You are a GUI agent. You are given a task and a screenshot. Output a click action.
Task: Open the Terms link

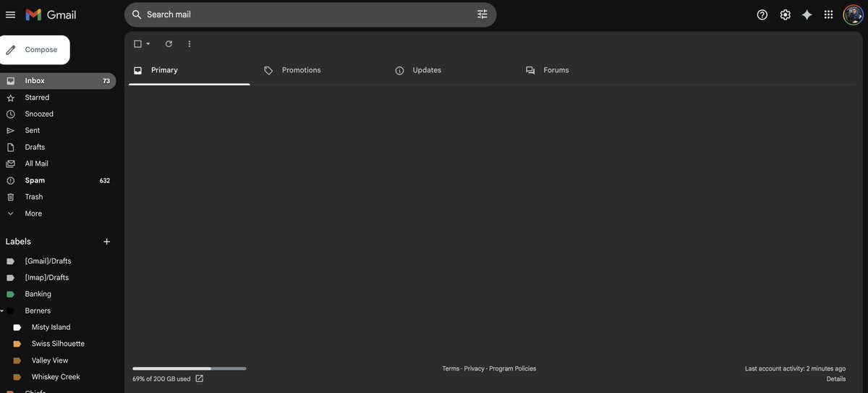(451, 369)
